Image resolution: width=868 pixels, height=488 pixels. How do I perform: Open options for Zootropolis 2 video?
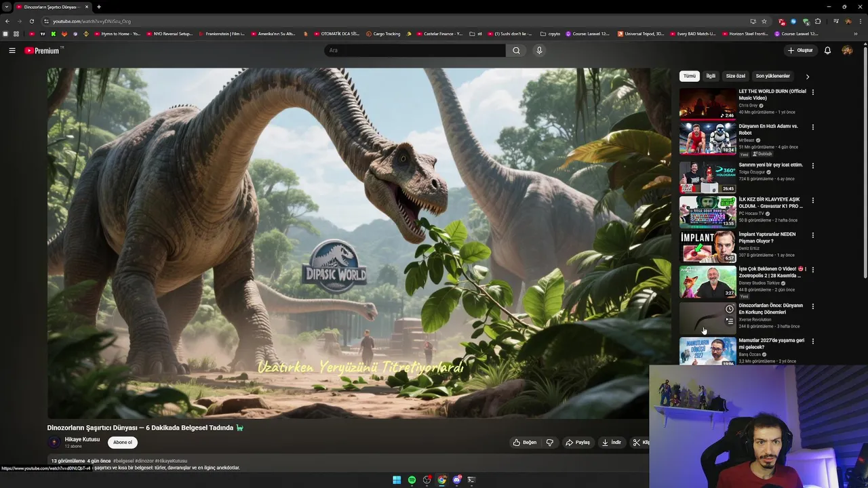pos(812,270)
